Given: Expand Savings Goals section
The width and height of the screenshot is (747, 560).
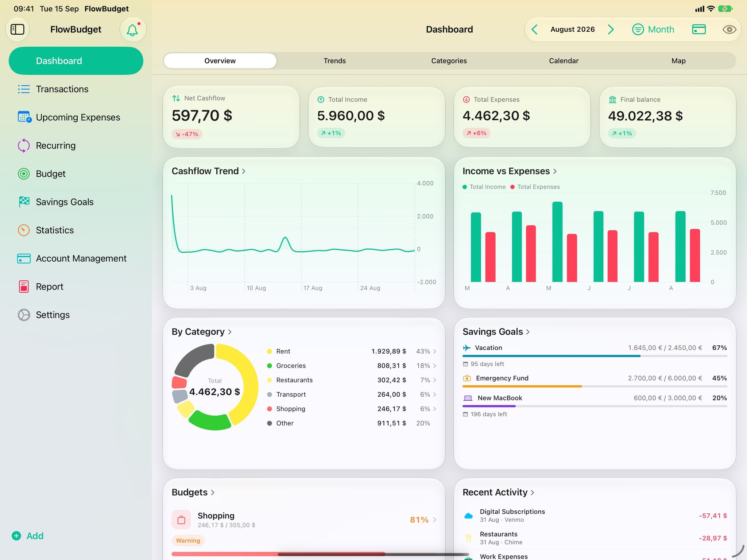Looking at the screenshot, I should [x=496, y=332].
